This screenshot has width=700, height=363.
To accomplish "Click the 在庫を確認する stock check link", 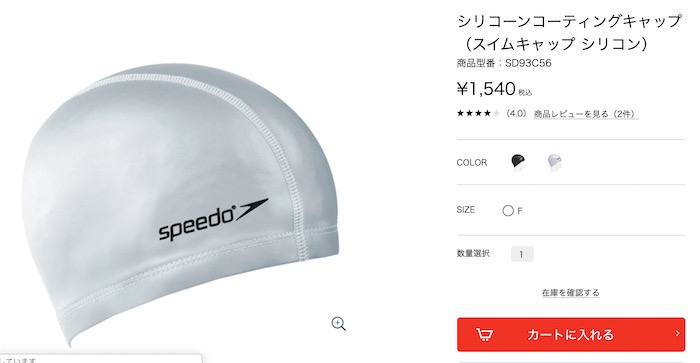I will pos(571,293).
